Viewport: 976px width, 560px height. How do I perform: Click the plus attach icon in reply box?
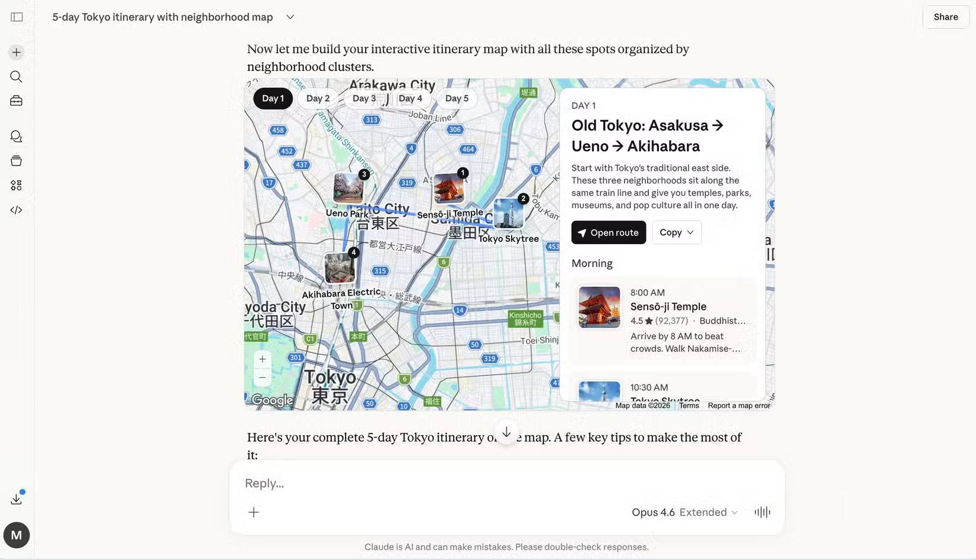pyautogui.click(x=254, y=512)
